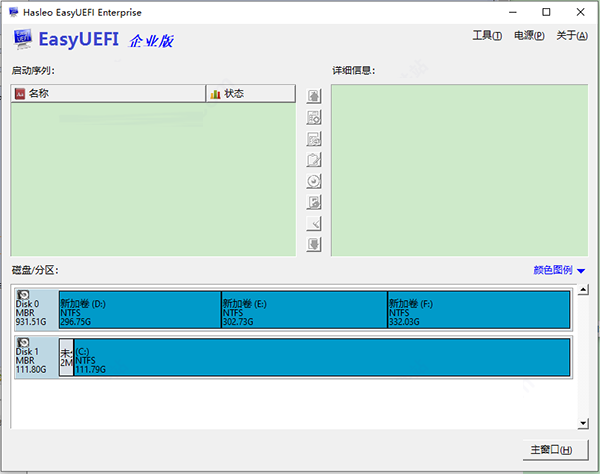Click the 状态 column header

251,94
